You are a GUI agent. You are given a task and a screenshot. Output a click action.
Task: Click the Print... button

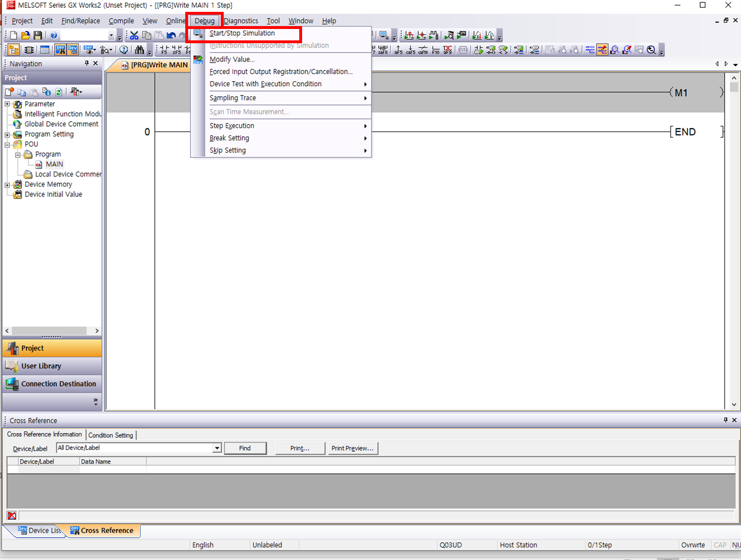point(300,448)
